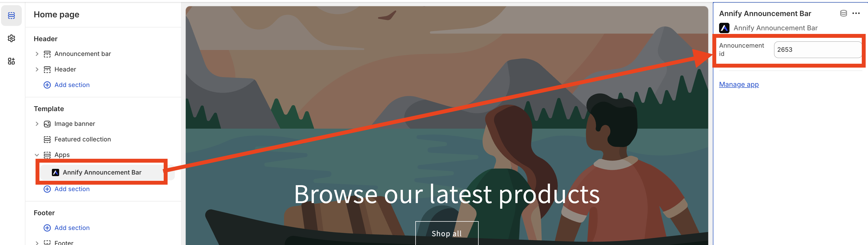This screenshot has height=245, width=868.
Task: Click the Shop all button in preview
Action: (447, 233)
